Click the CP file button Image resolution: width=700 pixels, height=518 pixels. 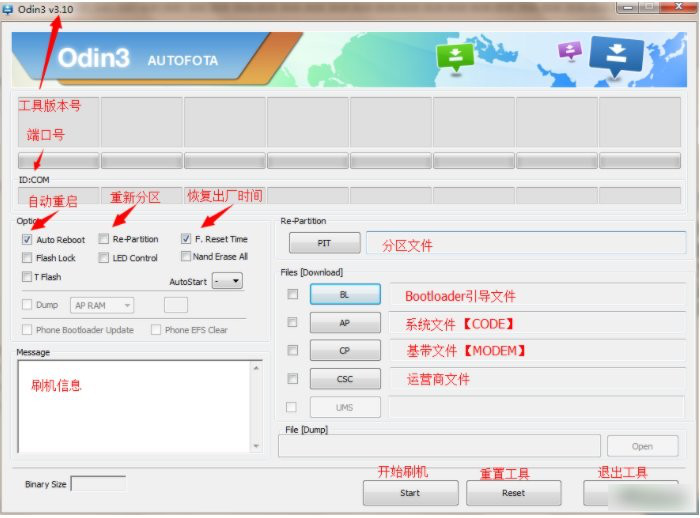[x=345, y=351]
